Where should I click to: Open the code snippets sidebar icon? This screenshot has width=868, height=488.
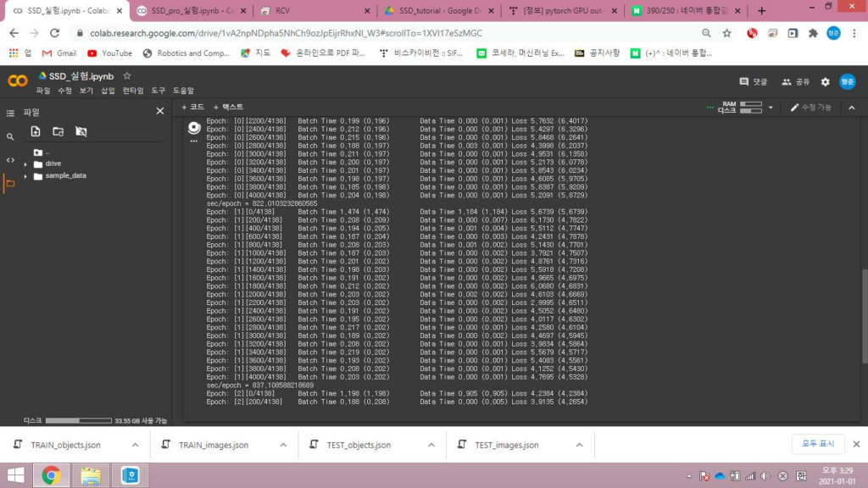pyautogui.click(x=10, y=159)
